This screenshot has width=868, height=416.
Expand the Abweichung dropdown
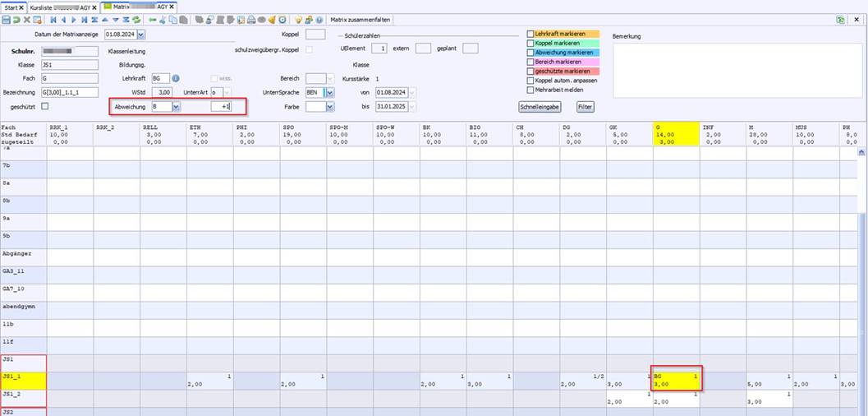click(x=176, y=107)
